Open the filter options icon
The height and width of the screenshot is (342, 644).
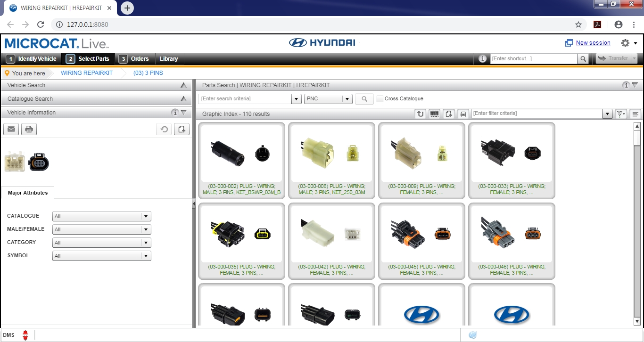tap(621, 114)
